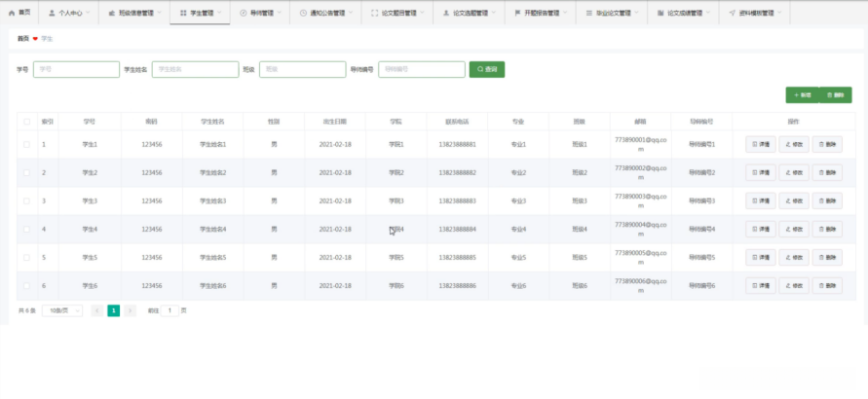Check the checkbox for row 学生2
The image size is (868, 399).
click(x=26, y=172)
